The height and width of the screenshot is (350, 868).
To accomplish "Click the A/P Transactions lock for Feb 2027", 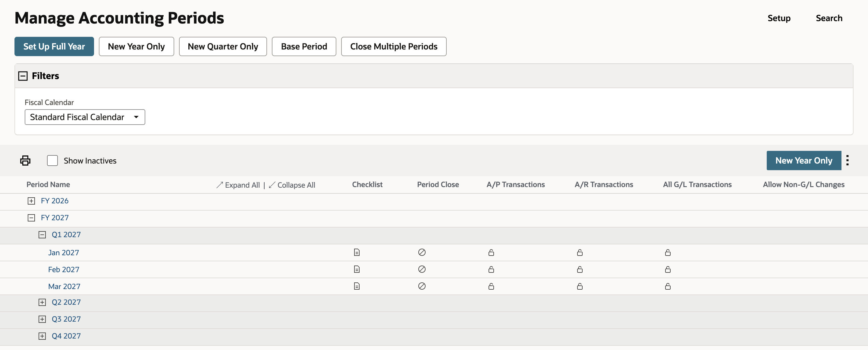I will pyautogui.click(x=491, y=269).
